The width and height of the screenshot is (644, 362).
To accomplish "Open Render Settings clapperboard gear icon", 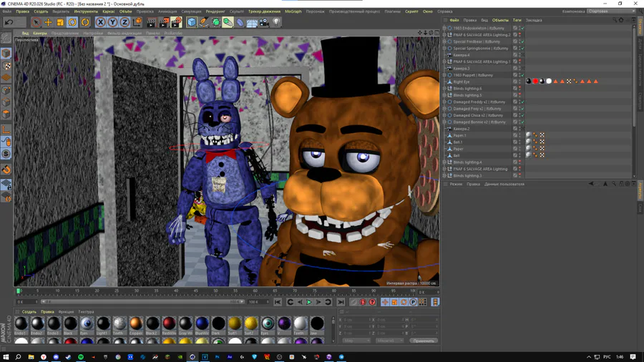I will 176,22.
